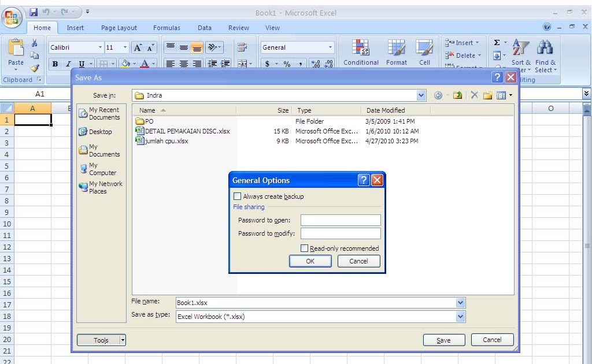
Task: Select the PO folder
Action: [x=145, y=121]
